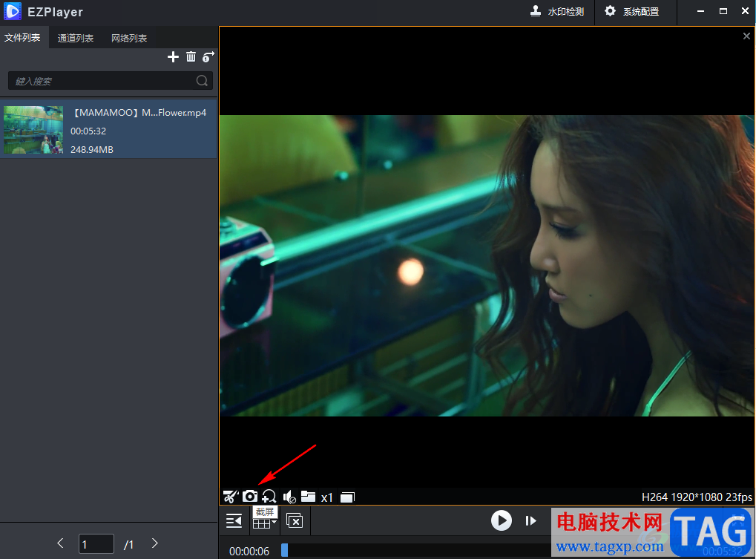This screenshot has height=559, width=756.
Task: Toggle the muted speaker icon
Action: click(289, 497)
